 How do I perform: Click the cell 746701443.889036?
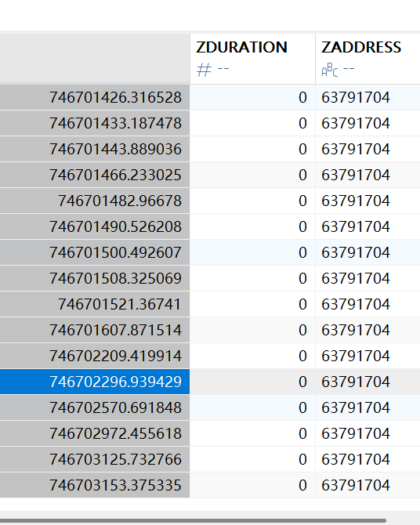point(95,149)
